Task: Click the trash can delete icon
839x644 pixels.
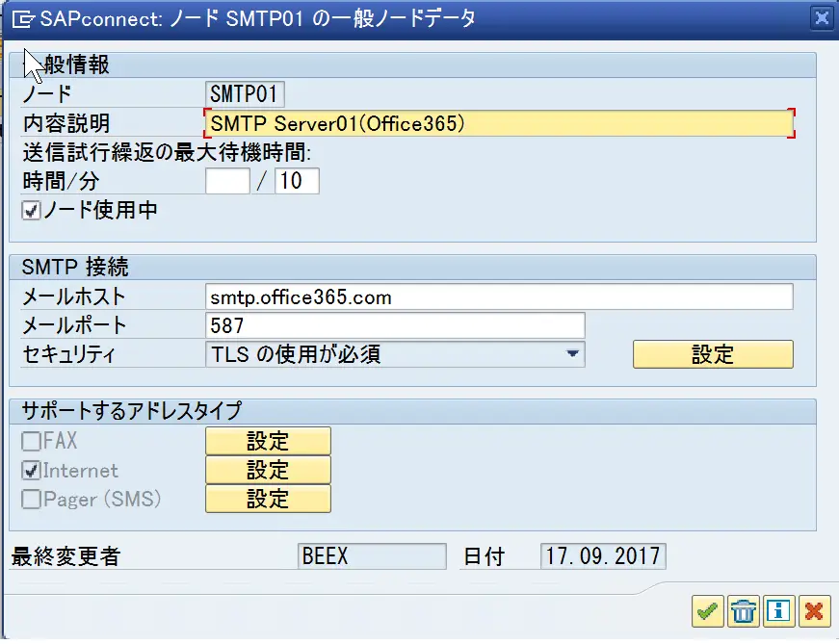Action: [x=743, y=610]
